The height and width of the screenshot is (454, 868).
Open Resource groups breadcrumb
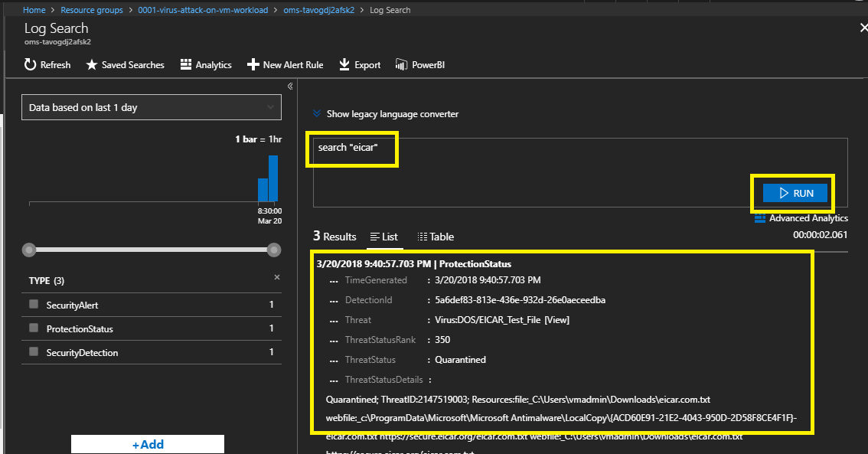pyautogui.click(x=92, y=10)
